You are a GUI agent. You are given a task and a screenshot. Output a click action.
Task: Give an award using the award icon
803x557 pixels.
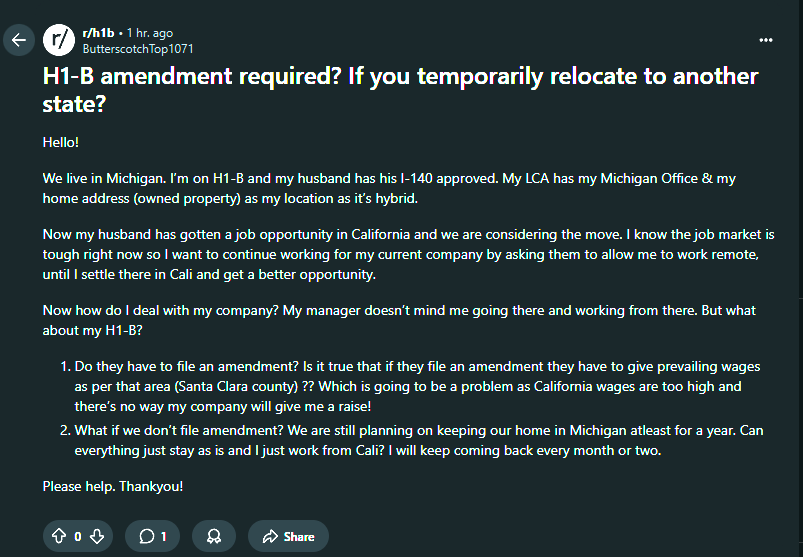click(214, 536)
